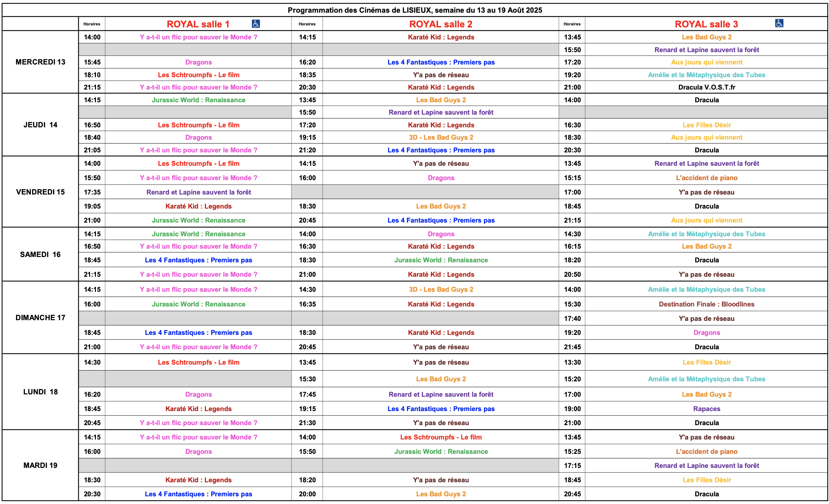
Task: Click '3D - Les Bad Guys 2' on Jeudi 19:15
Action: (x=441, y=137)
